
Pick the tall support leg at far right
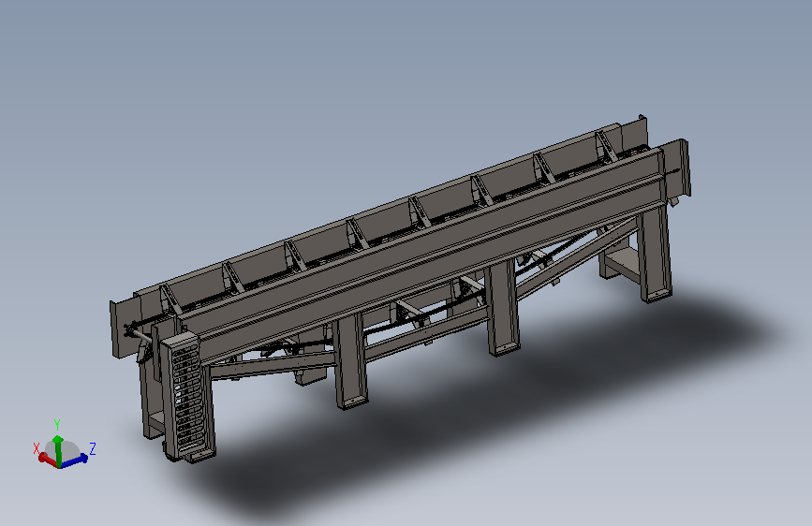click(x=655, y=255)
